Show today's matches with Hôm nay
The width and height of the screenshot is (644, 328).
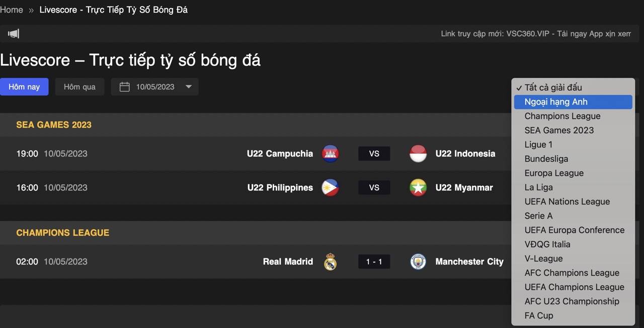coord(24,87)
